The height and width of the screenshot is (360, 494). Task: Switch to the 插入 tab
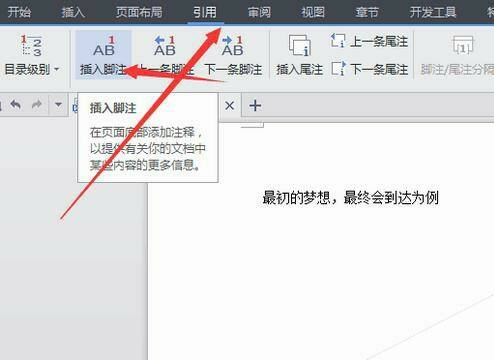(x=73, y=12)
